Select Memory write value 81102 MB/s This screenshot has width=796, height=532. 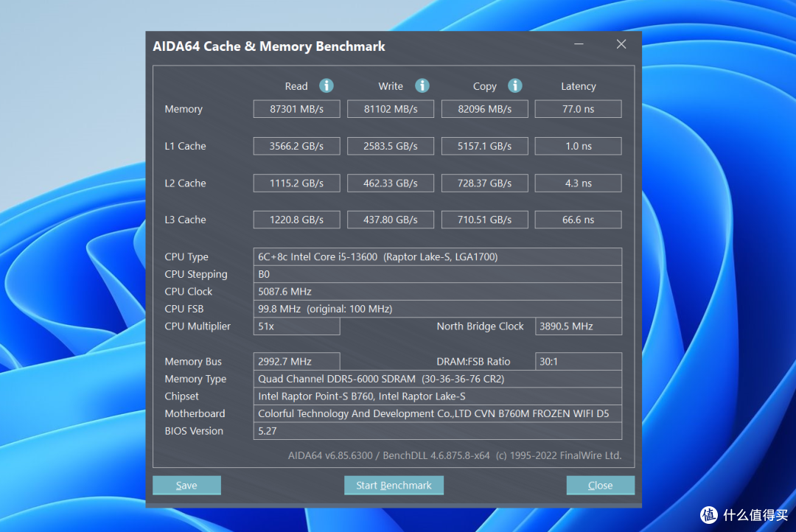pyautogui.click(x=391, y=109)
